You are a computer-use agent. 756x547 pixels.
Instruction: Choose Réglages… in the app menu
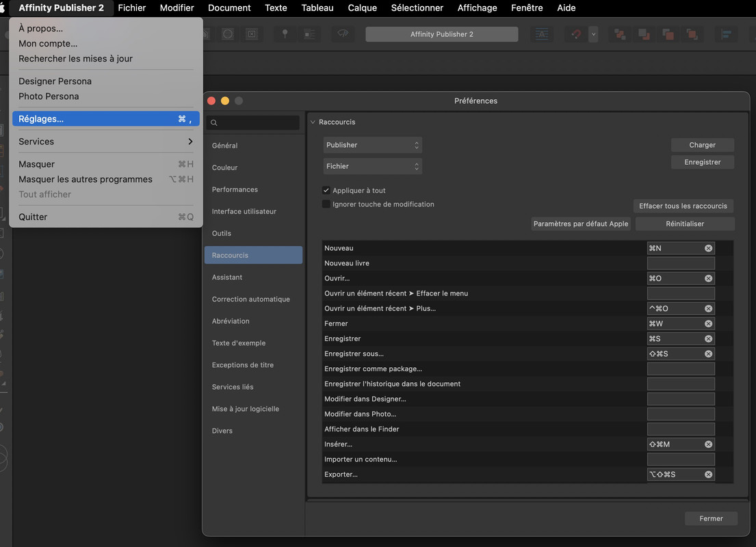coord(105,119)
